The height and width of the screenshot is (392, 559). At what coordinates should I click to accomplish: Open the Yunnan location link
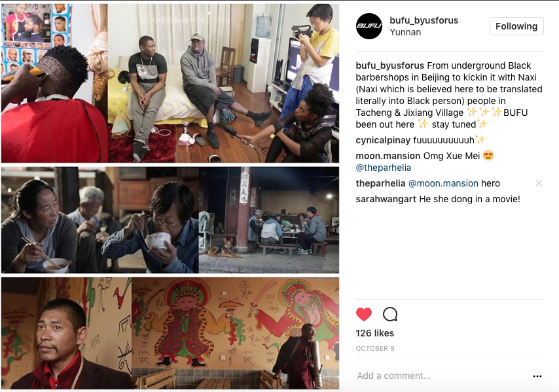405,32
